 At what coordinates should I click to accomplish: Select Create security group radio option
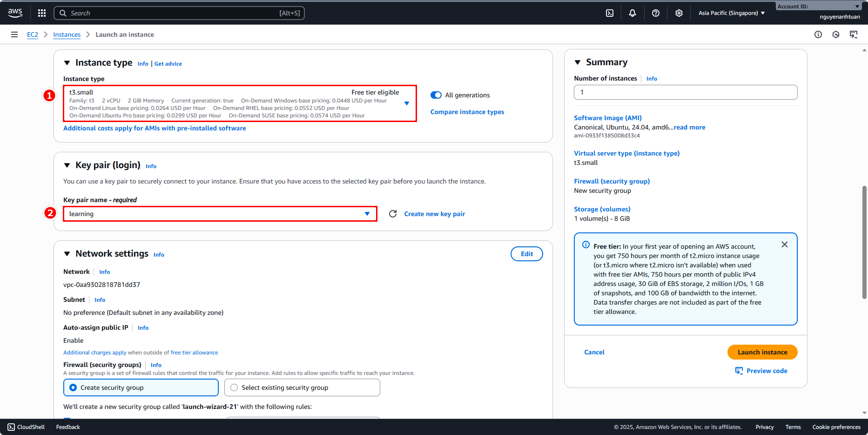(x=73, y=387)
